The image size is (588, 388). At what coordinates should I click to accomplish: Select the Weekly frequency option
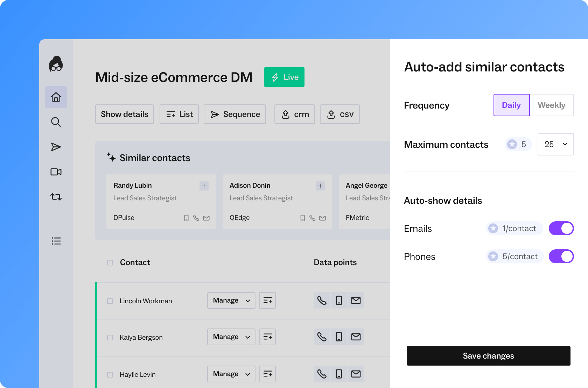click(x=551, y=105)
